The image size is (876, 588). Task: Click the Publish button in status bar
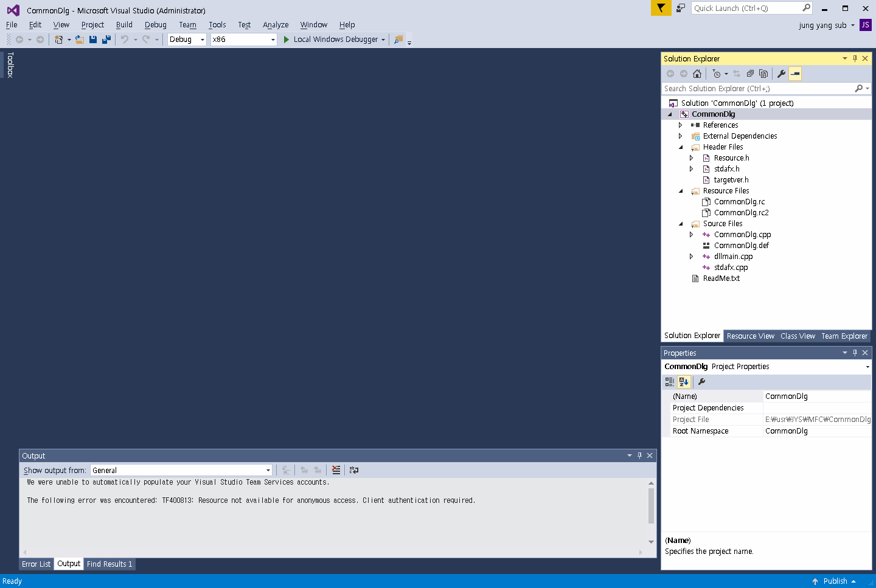point(835,581)
